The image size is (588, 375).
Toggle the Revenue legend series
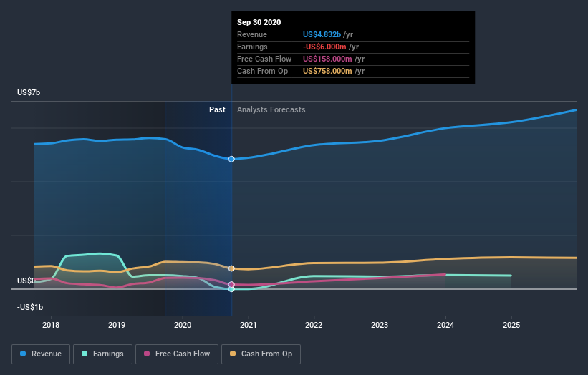click(41, 354)
